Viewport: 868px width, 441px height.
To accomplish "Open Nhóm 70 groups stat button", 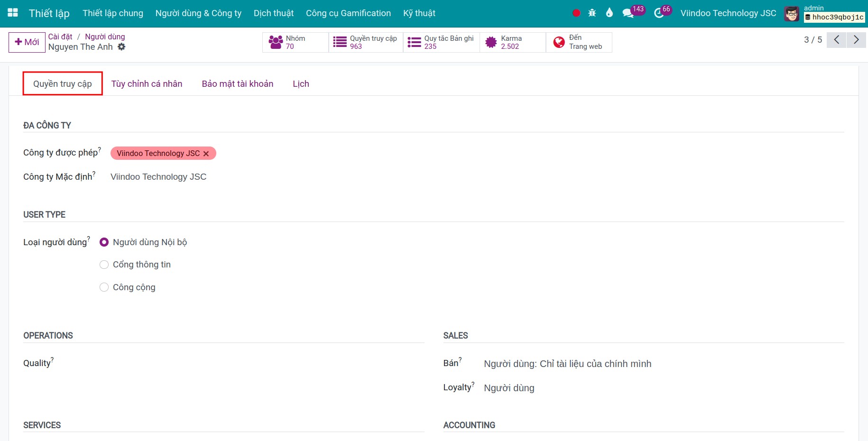I will [x=295, y=42].
